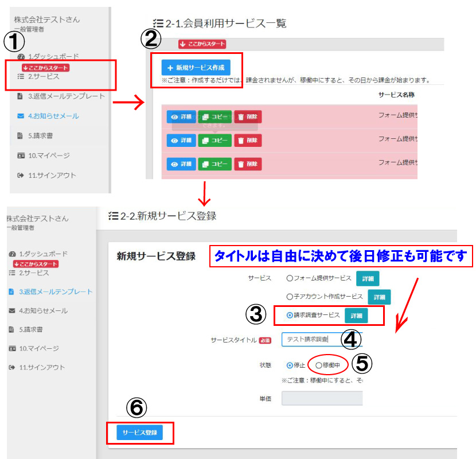Click the file icon beside 3.返信メールテンプレート top sidebar
The width and height of the screenshot is (476, 459).
pyautogui.click(x=20, y=96)
